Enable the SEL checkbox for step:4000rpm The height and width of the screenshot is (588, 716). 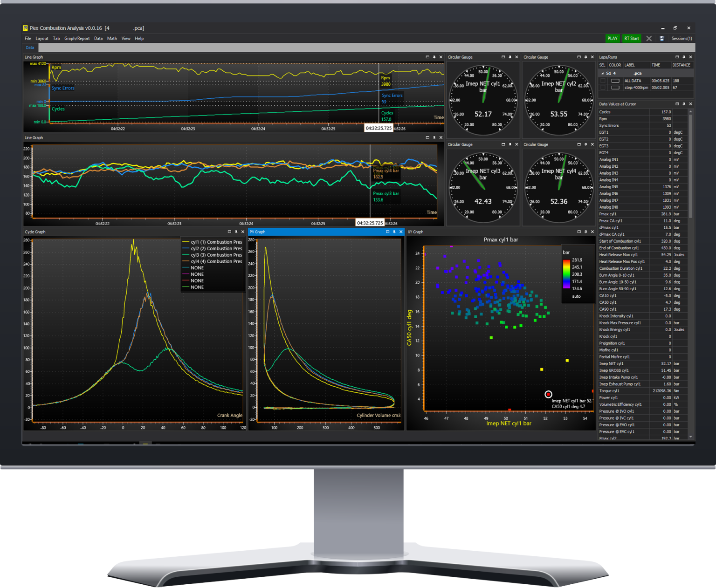(x=602, y=87)
